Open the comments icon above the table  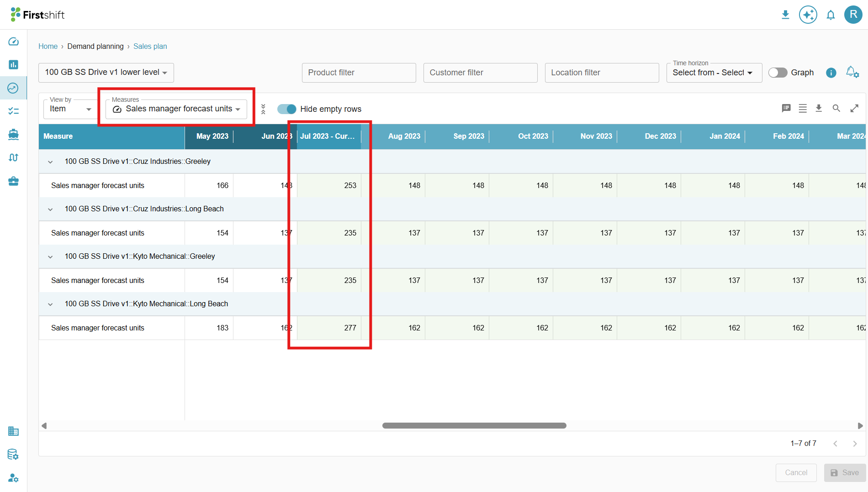786,108
